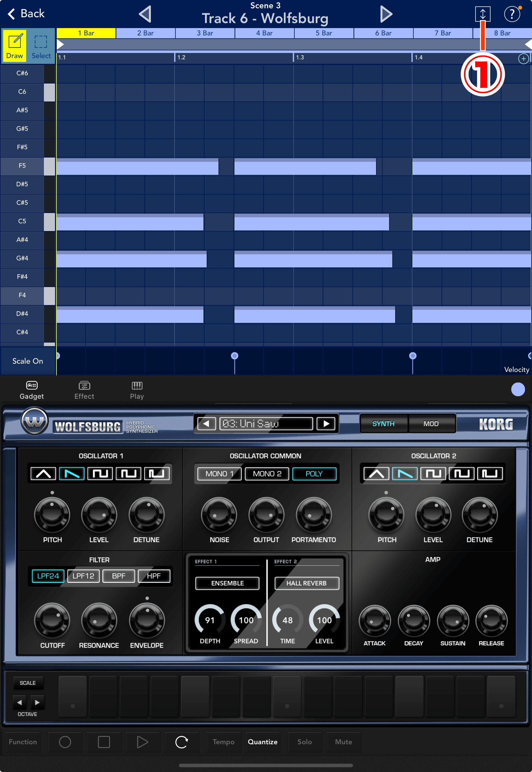
Task: Go to previous track arrow
Action: point(145,14)
